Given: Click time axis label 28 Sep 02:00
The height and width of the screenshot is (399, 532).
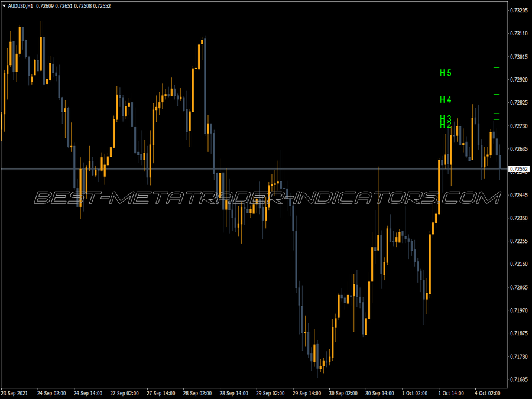Looking at the screenshot, I should (197, 394).
